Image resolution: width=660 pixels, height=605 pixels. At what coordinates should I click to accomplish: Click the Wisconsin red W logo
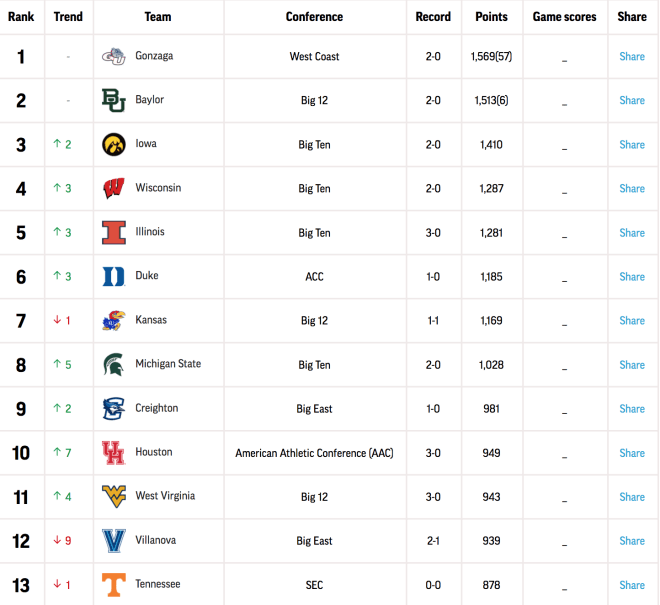click(114, 188)
